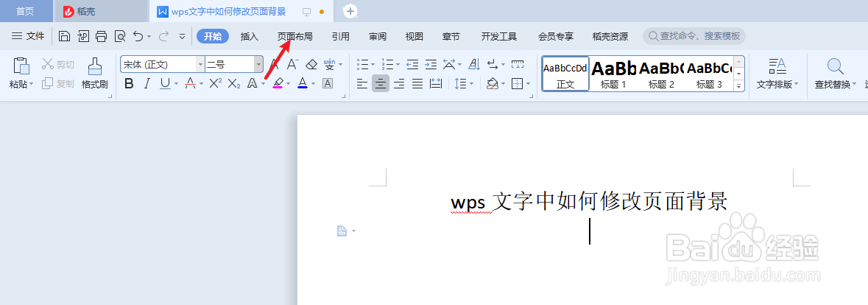Switch to the 页面布局 tab
This screenshot has width=868, height=305.
click(x=295, y=37)
